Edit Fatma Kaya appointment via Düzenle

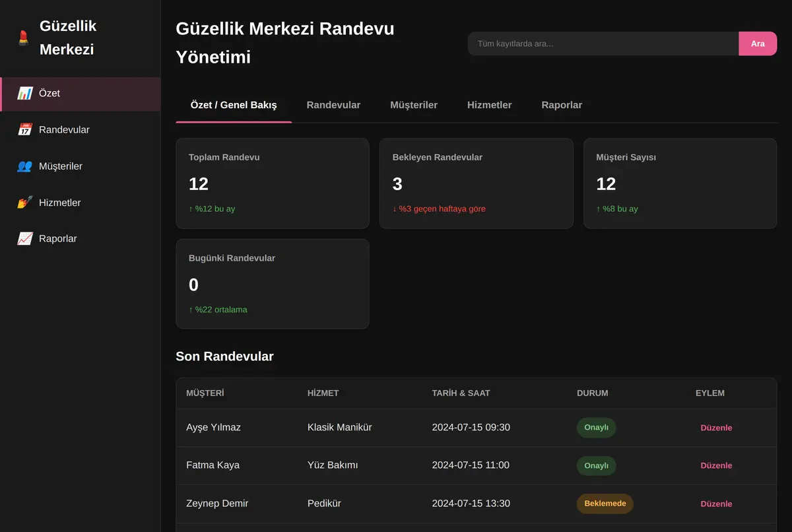click(716, 465)
